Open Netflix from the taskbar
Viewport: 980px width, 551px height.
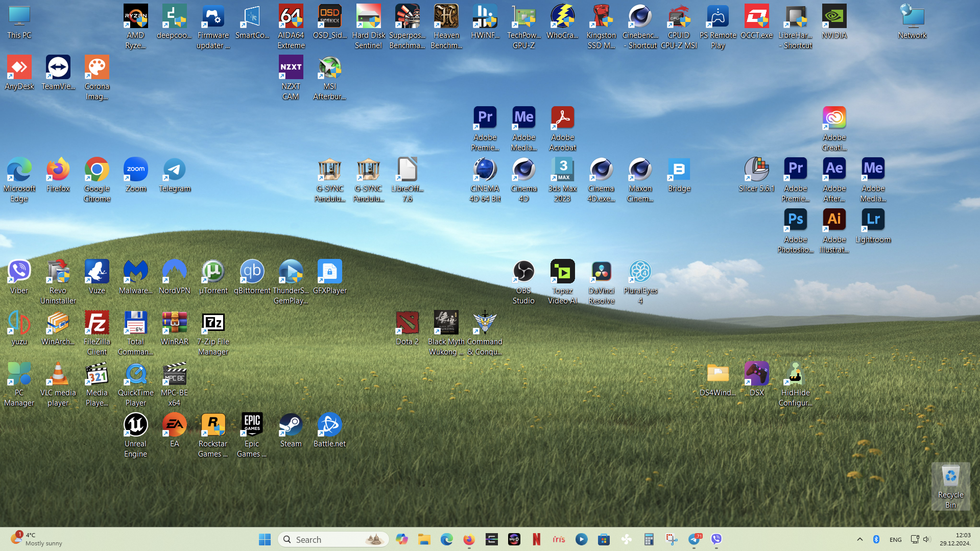(x=536, y=539)
